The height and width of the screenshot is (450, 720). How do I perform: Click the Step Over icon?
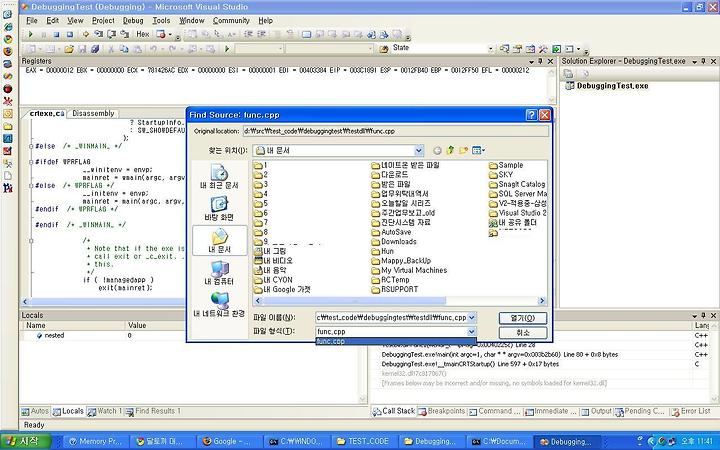[112, 34]
